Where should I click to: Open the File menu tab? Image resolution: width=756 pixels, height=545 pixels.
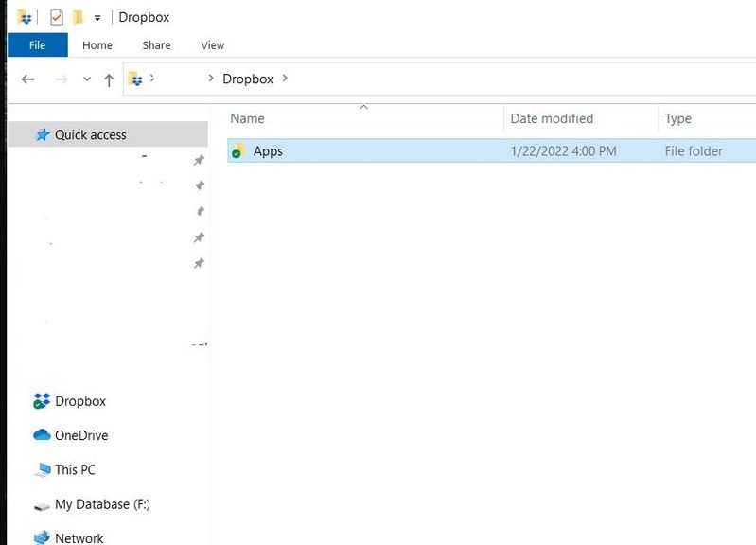(38, 44)
